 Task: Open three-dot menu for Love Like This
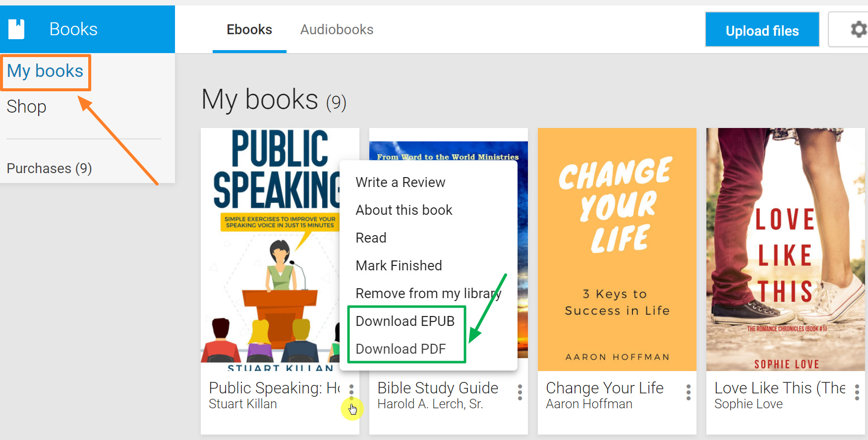click(x=857, y=392)
